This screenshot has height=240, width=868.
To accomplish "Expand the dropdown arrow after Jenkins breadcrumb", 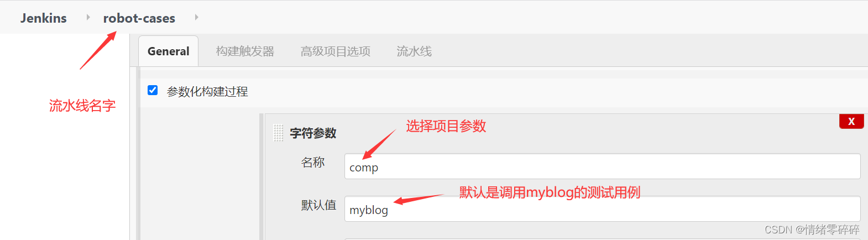I will click(x=88, y=18).
